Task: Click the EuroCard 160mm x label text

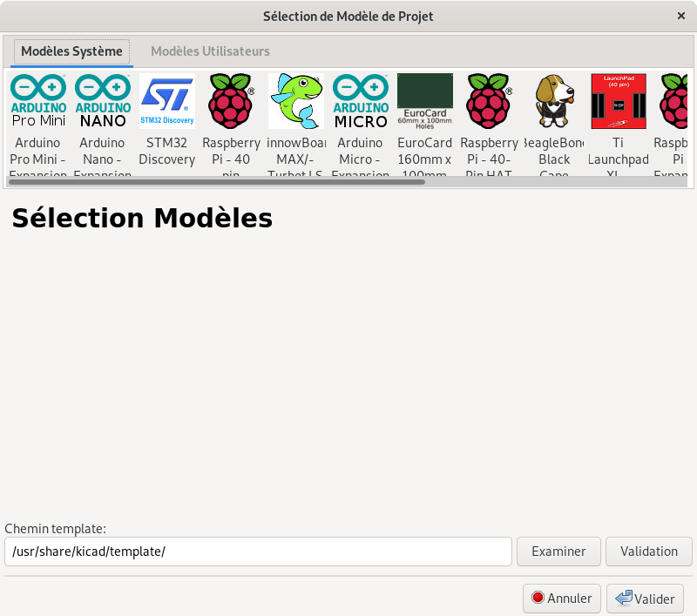Action: [x=424, y=151]
